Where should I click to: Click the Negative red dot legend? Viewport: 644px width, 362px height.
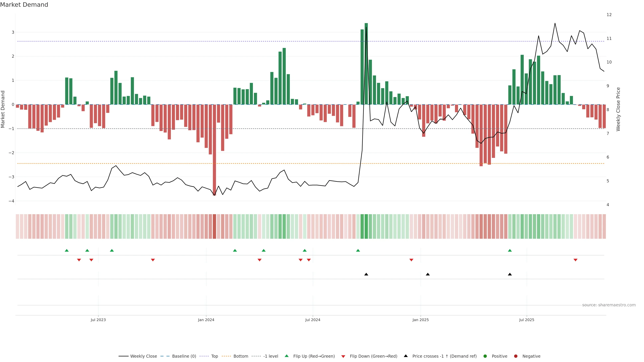click(x=516, y=356)
